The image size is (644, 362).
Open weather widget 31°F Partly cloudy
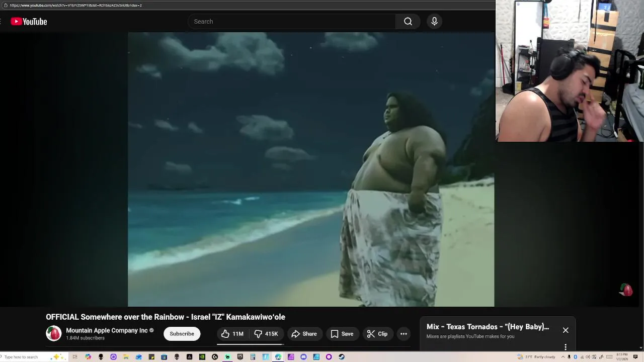536,357
